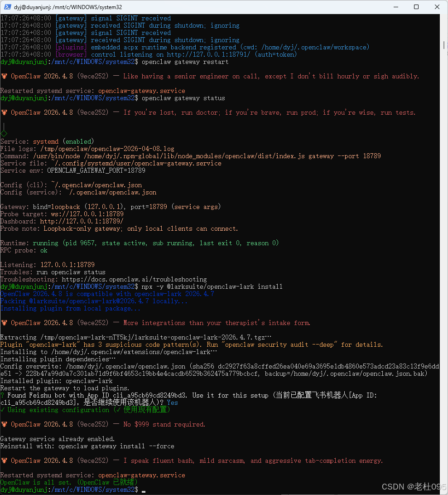Close the terminal window
Screen dimensions: 448x495
click(x=437, y=7)
